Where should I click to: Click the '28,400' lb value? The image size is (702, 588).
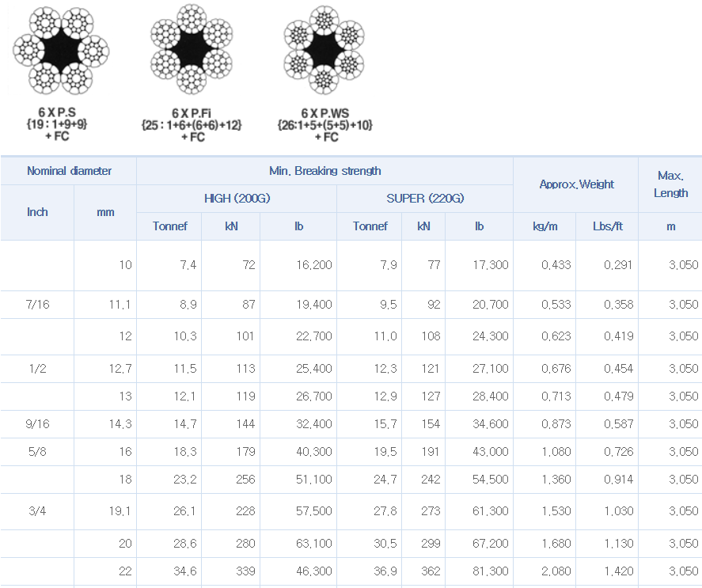[490, 396]
